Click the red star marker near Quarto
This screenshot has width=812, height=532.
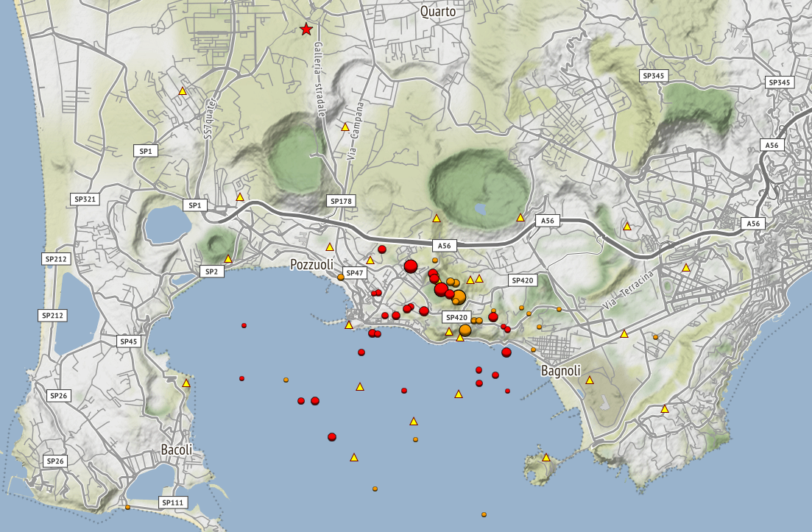[306, 29]
